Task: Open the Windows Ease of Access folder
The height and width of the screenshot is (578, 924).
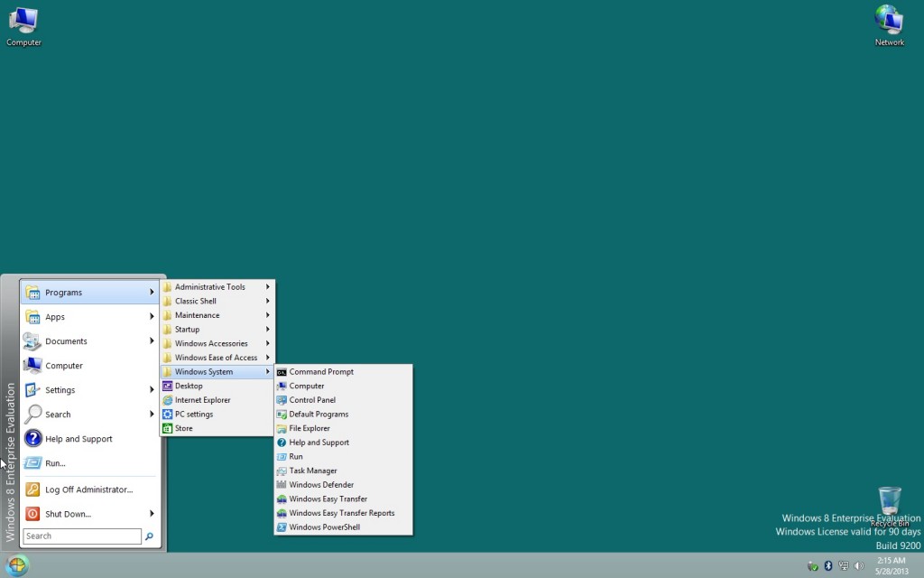Action: point(217,358)
